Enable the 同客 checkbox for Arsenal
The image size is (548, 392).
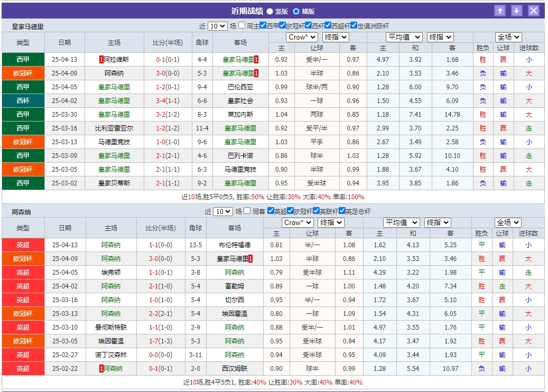tap(246, 211)
